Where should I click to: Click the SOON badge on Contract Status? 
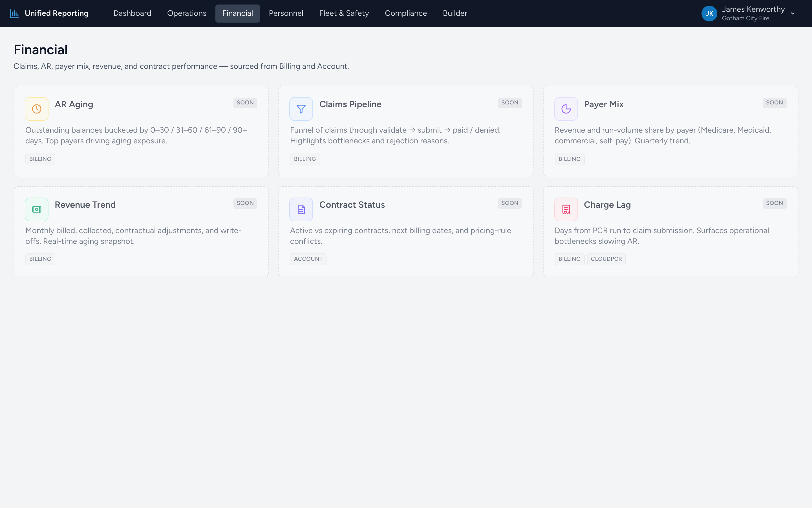pos(509,203)
